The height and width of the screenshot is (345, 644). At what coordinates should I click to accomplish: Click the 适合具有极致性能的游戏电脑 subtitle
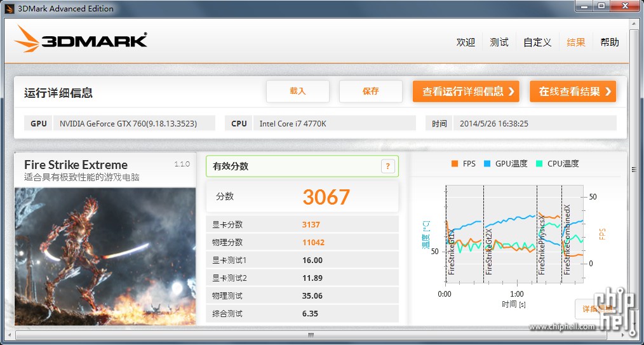[82, 178]
